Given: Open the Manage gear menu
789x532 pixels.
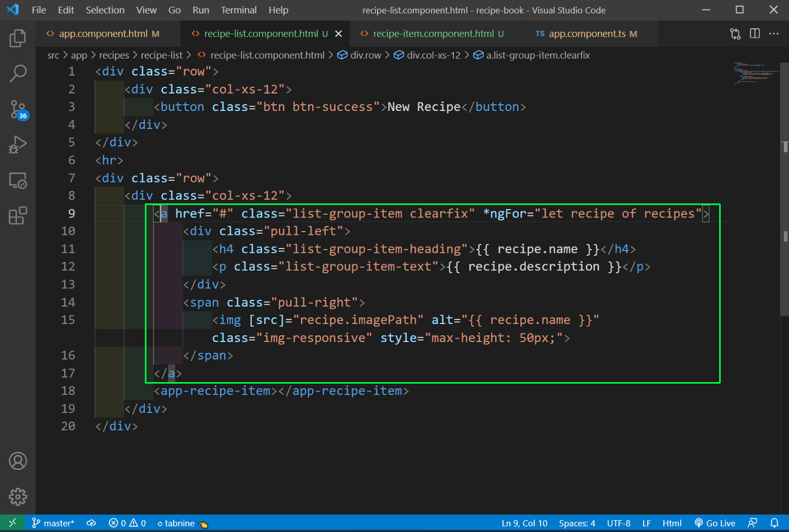Looking at the screenshot, I should (17, 496).
